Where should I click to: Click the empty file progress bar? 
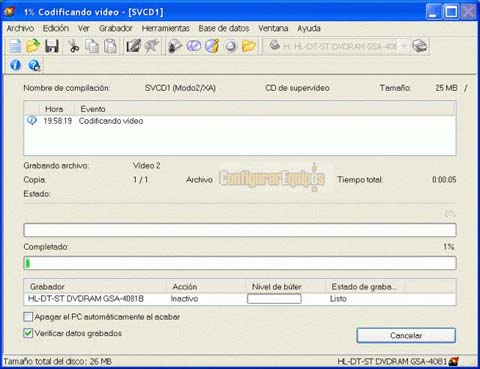(x=240, y=230)
